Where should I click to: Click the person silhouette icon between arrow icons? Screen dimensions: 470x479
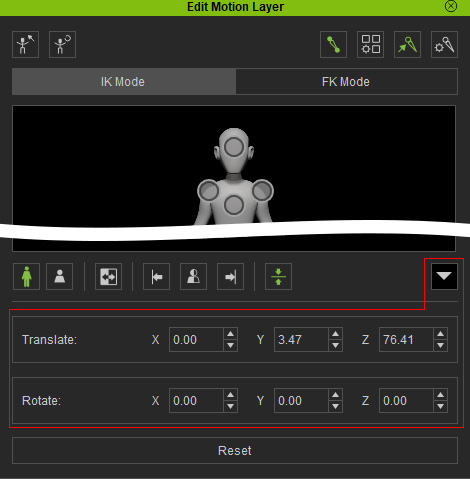[193, 276]
